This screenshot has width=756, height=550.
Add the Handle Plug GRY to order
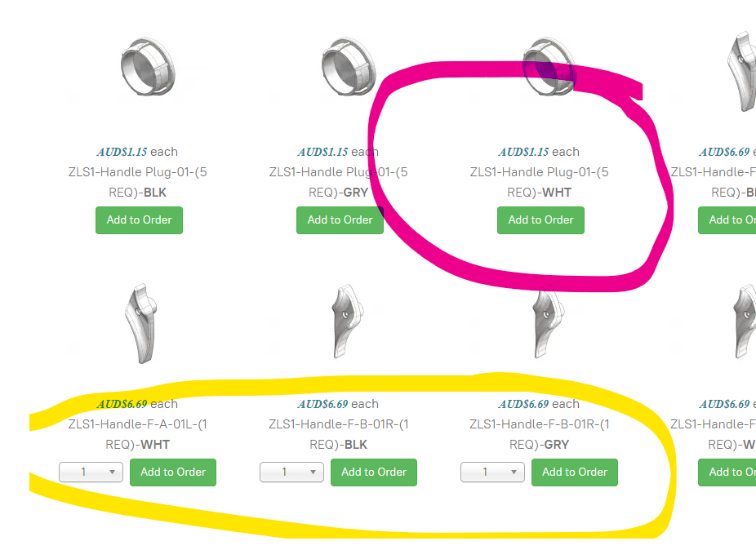340,220
